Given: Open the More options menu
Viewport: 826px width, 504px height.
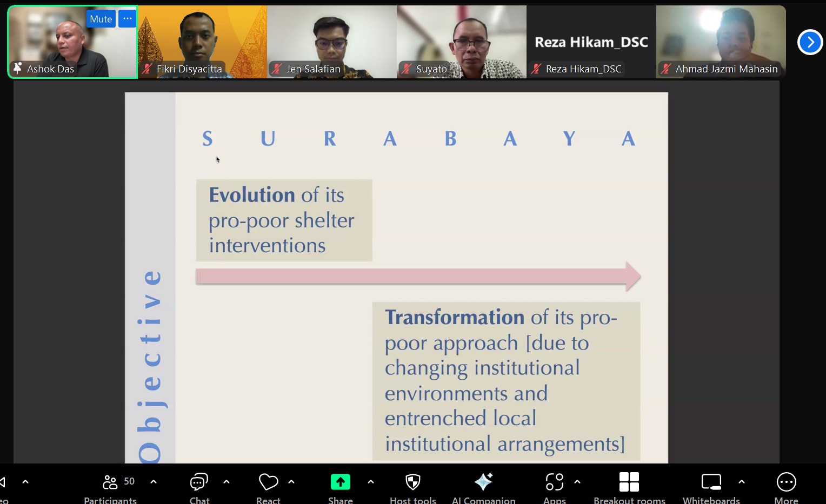Looking at the screenshot, I should [786, 482].
